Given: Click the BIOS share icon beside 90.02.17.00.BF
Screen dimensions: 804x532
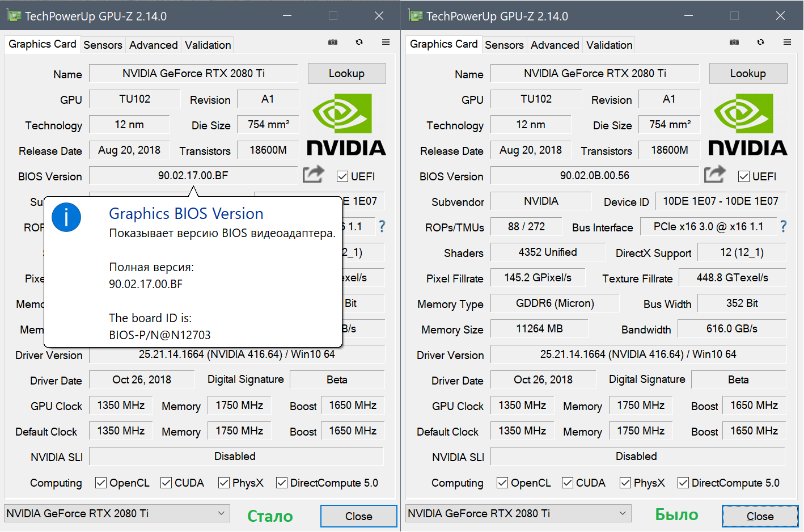Looking at the screenshot, I should click(313, 174).
